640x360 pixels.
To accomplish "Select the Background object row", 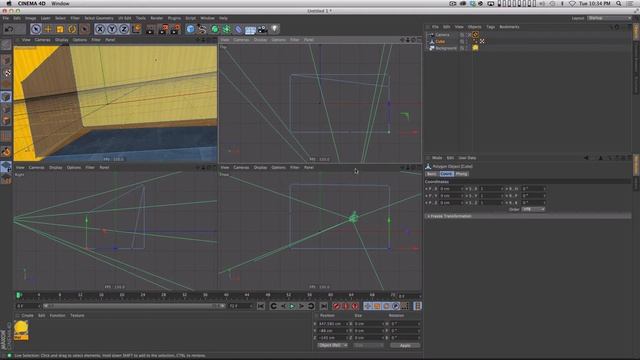I will 445,48.
